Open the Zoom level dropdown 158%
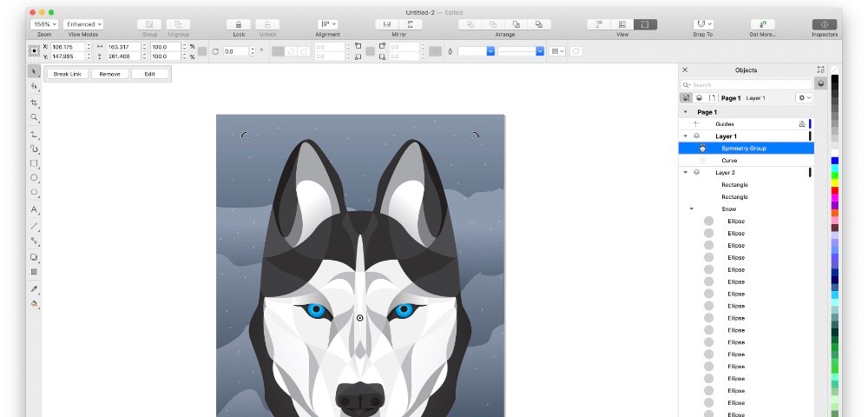This screenshot has width=868, height=417. click(x=43, y=24)
